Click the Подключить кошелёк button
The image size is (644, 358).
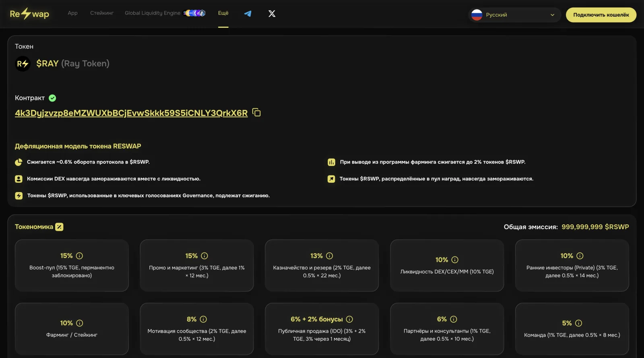click(601, 15)
